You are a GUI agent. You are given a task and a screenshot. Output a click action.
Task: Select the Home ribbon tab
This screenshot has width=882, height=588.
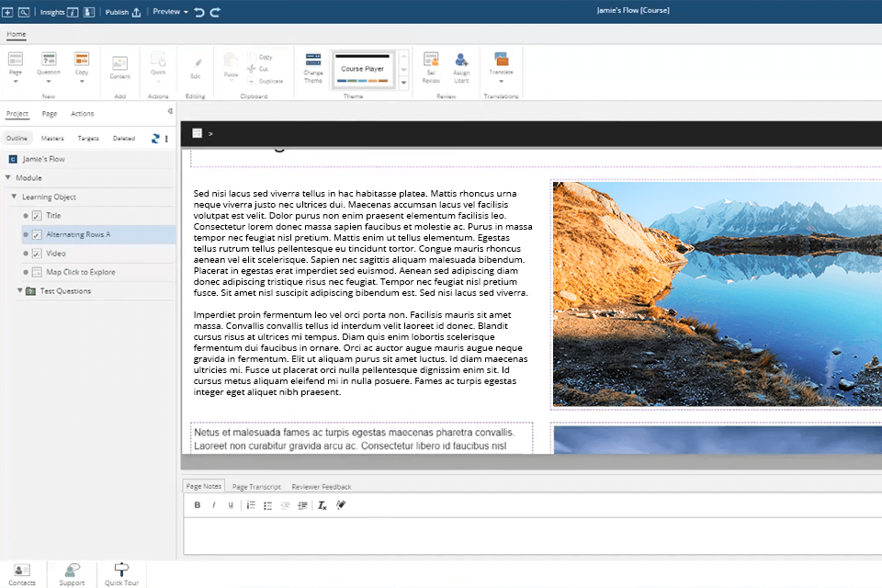[17, 34]
